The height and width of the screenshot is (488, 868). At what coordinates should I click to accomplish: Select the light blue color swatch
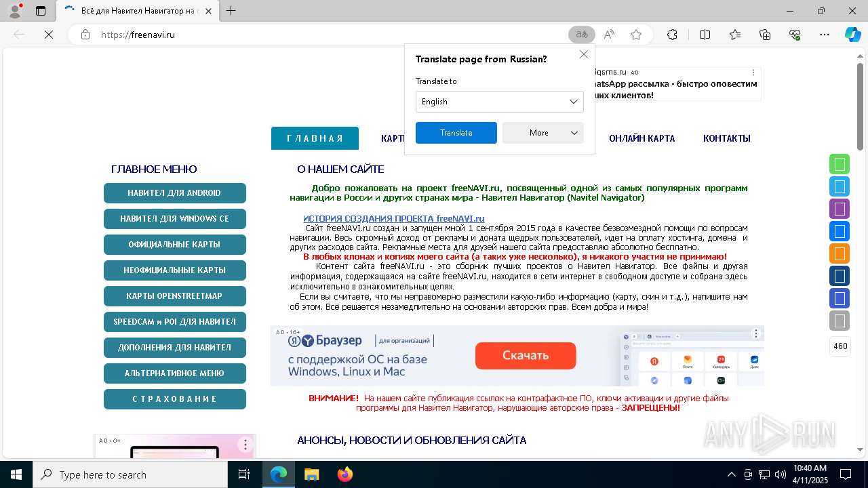pos(840,186)
